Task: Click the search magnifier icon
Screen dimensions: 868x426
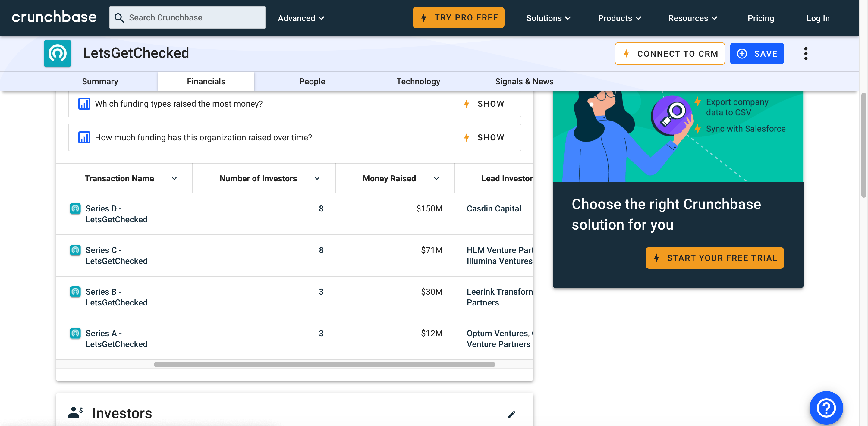Action: [x=119, y=18]
